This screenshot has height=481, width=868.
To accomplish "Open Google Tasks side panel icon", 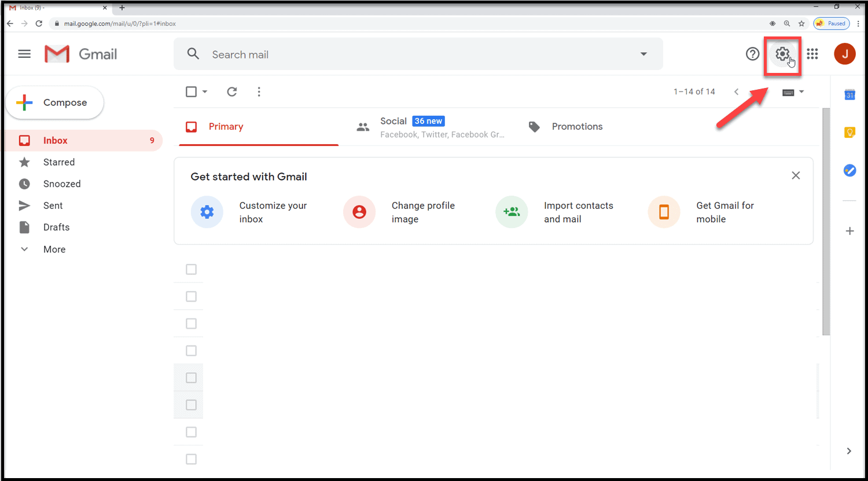I will pyautogui.click(x=849, y=171).
